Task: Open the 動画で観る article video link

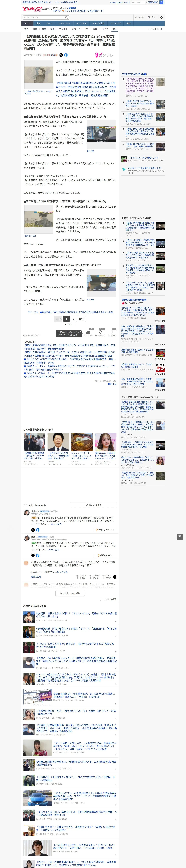Action: tap(86, 89)
